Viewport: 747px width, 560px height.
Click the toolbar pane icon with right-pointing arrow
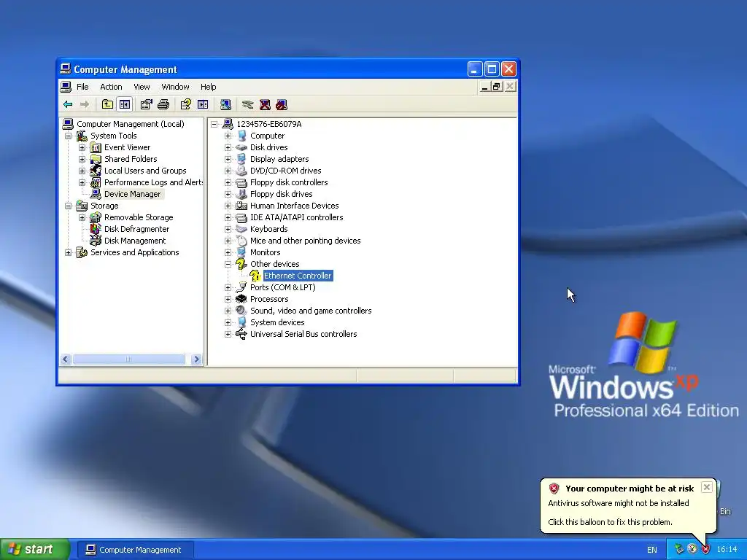point(203,104)
